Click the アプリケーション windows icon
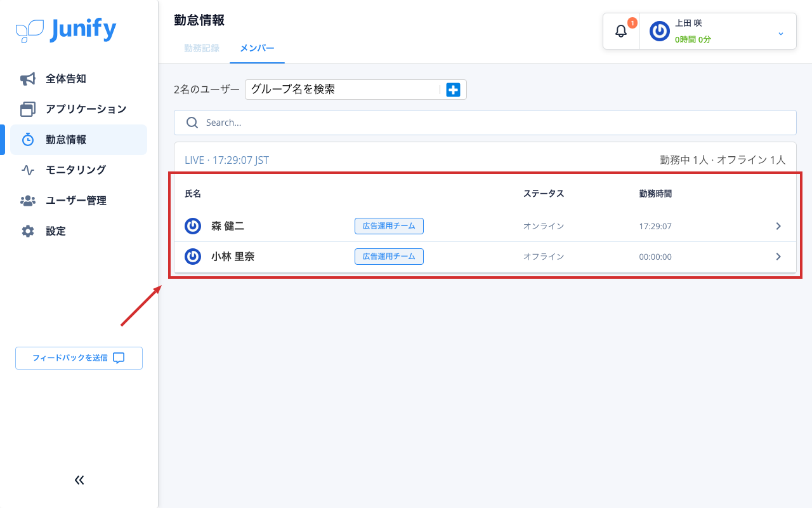The width and height of the screenshot is (812, 508). 28,109
